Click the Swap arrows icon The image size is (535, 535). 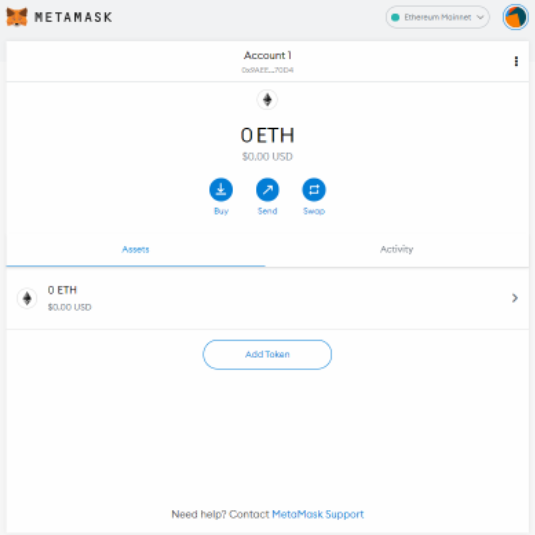pyautogui.click(x=314, y=189)
